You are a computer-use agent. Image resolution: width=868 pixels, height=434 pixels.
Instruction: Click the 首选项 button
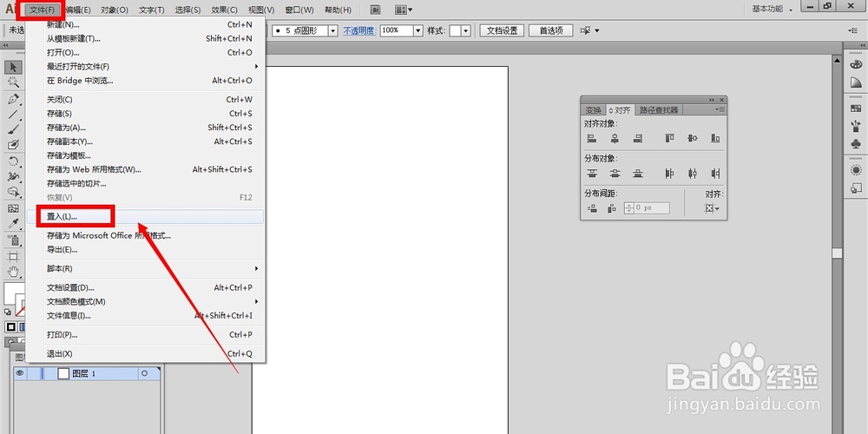point(550,31)
